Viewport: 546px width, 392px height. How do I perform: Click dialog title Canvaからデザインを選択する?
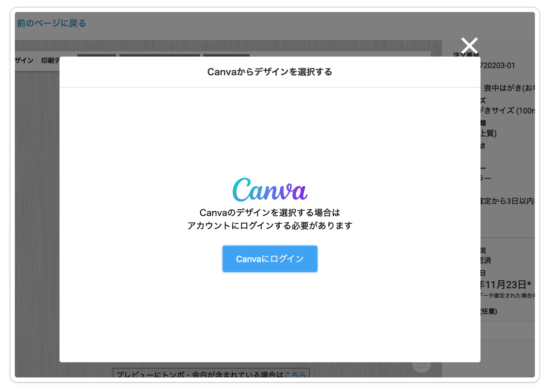[x=269, y=72]
